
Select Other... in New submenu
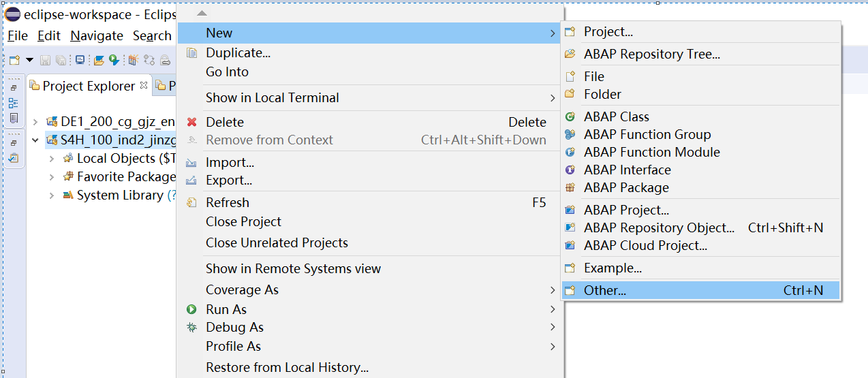pos(700,290)
